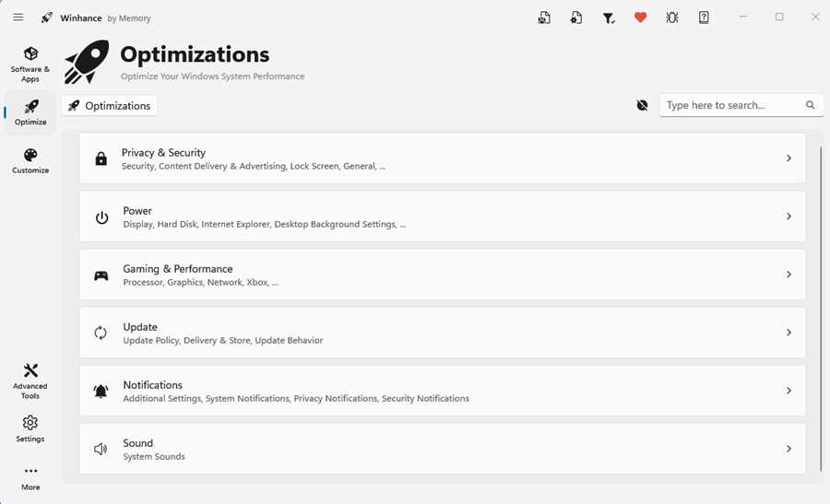Click the filter icon in title bar
830x504 pixels.
(609, 18)
